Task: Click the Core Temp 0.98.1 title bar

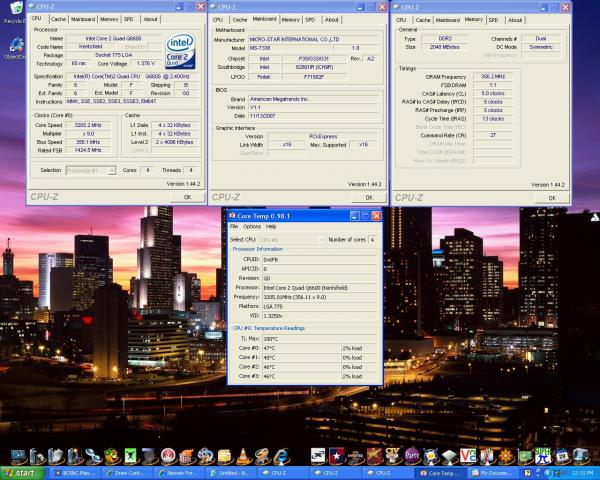Action: [x=305, y=216]
